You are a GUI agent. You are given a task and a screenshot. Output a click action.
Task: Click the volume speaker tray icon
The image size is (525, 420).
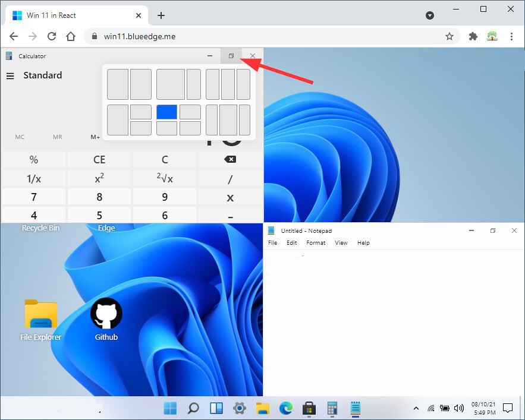tap(459, 408)
